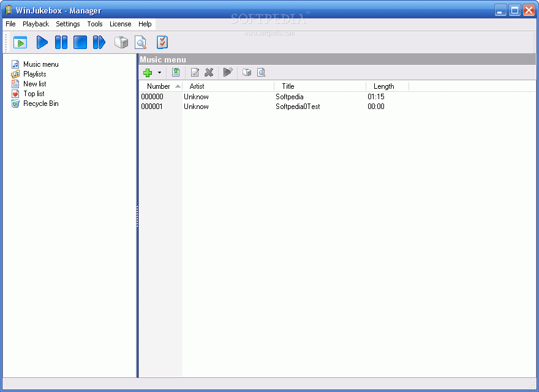The height and width of the screenshot is (392, 539).
Task: Click the WinJukebox app icon in the title bar
Action: point(9,10)
